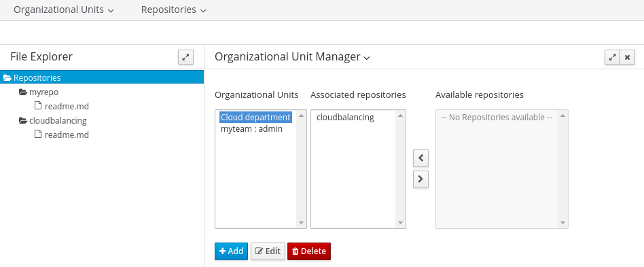Open the Organizational Units menu
Image resolution: width=644 pixels, height=267 pixels.
click(64, 10)
